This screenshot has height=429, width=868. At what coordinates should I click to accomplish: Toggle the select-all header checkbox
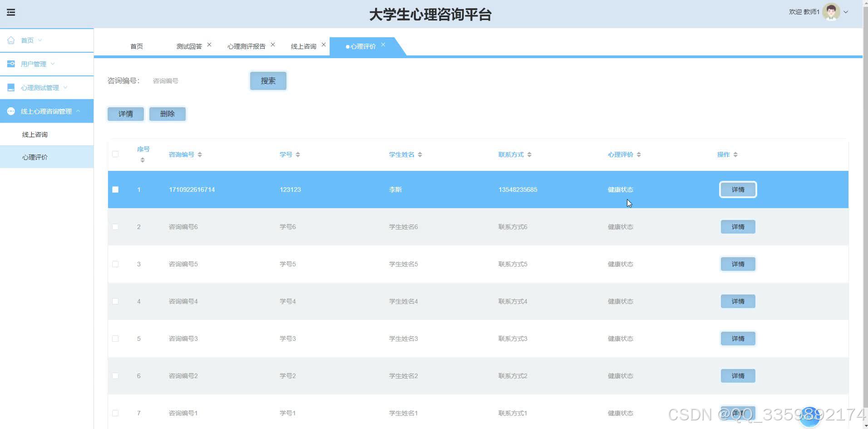click(115, 154)
